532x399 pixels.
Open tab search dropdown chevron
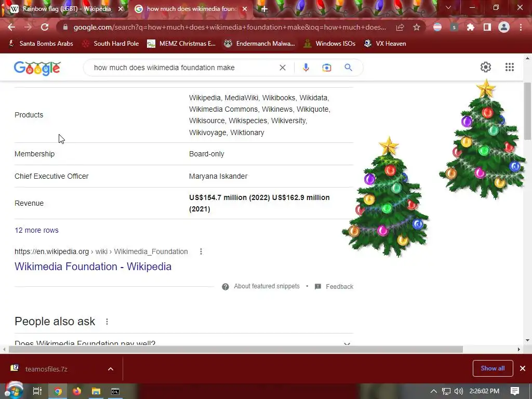click(x=448, y=7)
